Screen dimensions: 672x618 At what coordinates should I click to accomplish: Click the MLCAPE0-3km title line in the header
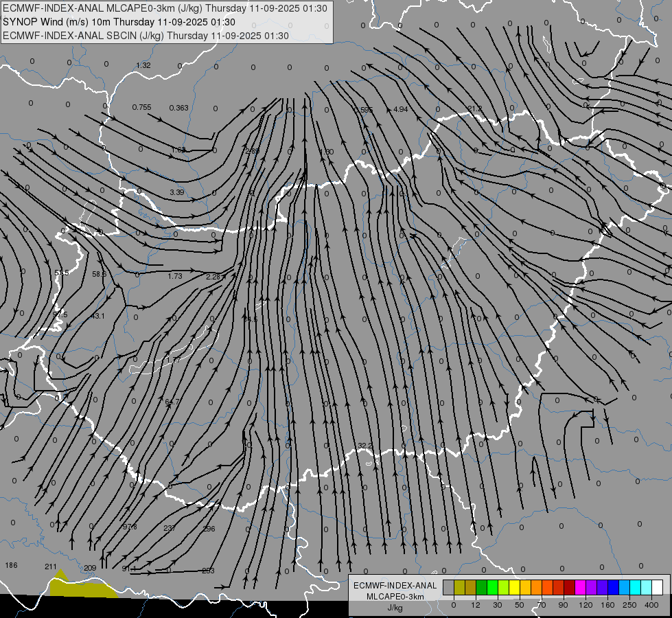pyautogui.click(x=165, y=8)
